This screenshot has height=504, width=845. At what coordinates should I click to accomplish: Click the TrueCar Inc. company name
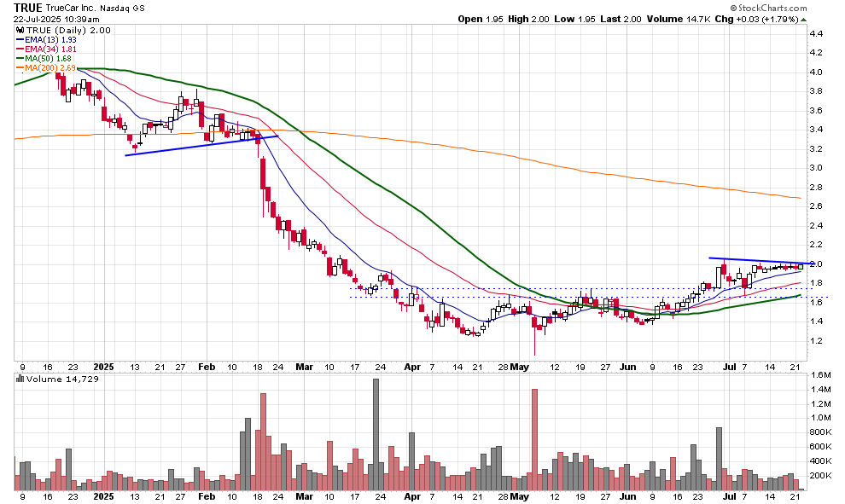tap(69, 8)
